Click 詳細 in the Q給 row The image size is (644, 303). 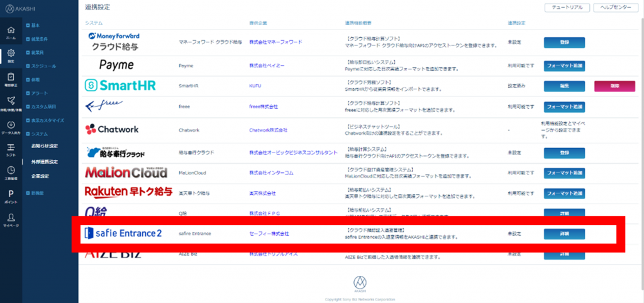pos(564,213)
